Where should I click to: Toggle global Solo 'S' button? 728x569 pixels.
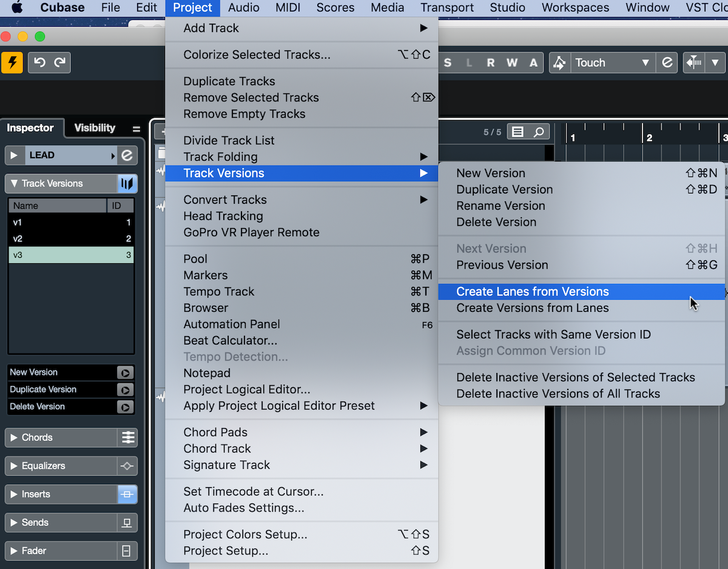[448, 62]
